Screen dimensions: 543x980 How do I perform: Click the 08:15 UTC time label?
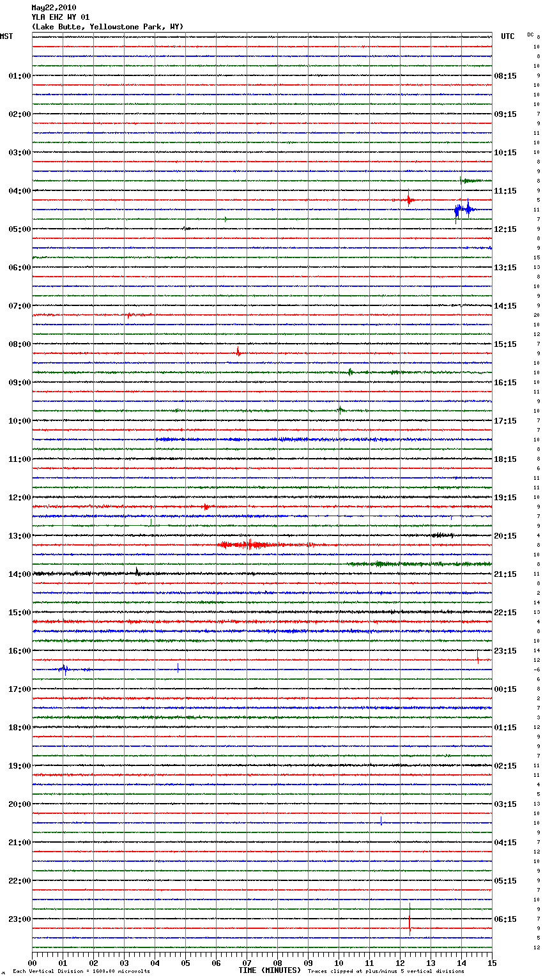click(x=505, y=76)
